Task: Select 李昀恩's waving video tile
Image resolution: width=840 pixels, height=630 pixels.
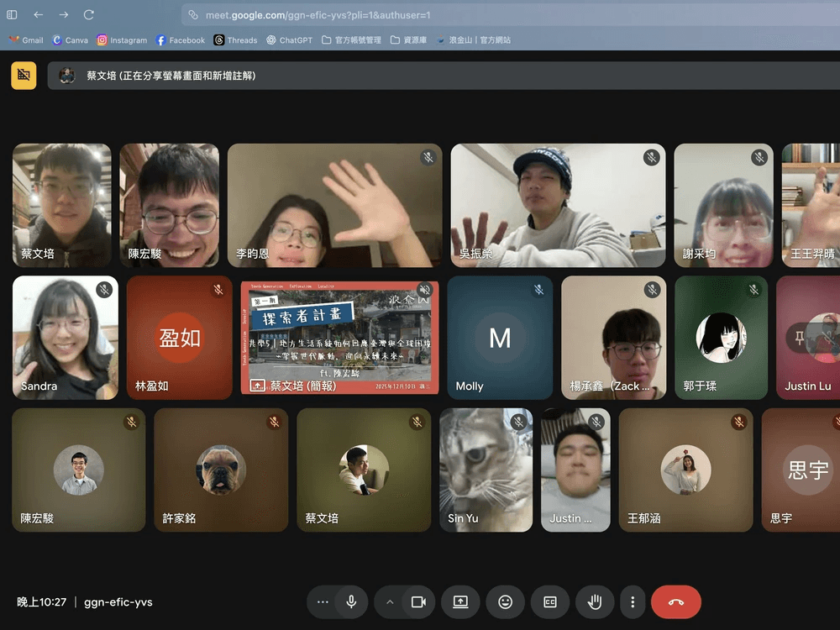Action: [335, 205]
